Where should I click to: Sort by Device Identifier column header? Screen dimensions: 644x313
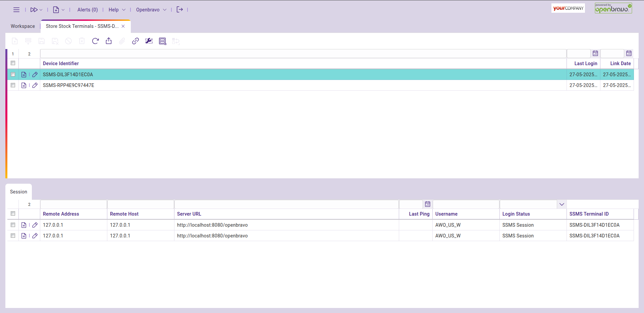tap(61, 63)
